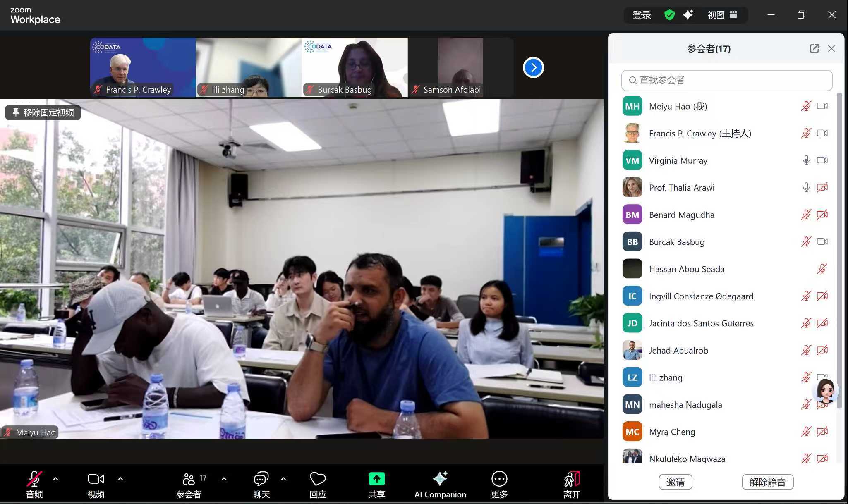Click the Invite button
The height and width of the screenshot is (504, 848).
[675, 482]
